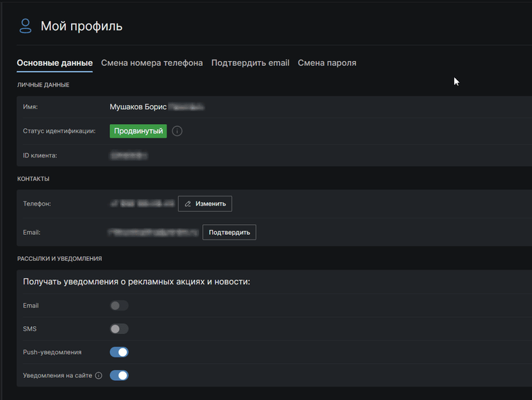Screen dimensions: 532x400
Task: Click the pencil icon in the Изменить button
Action: coord(188,204)
